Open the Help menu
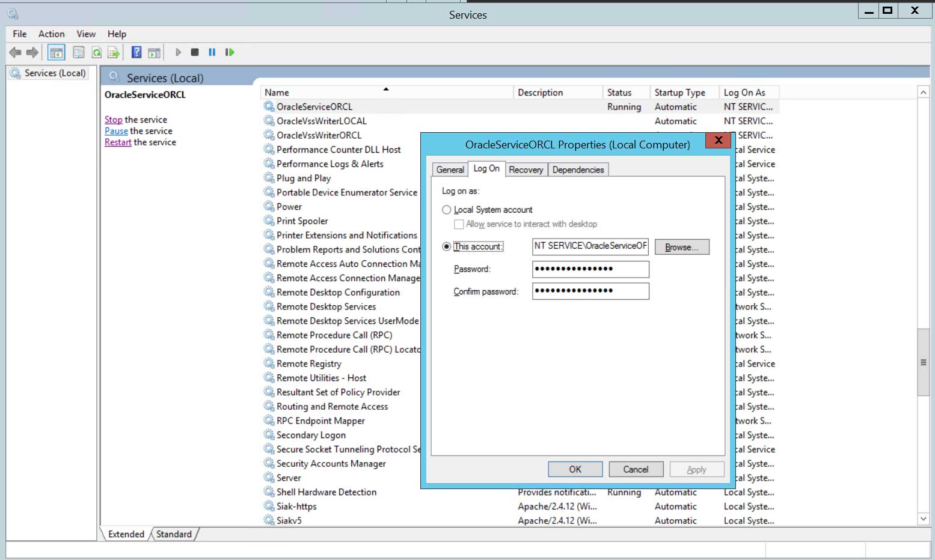Viewport: 935px width, 560px height. (x=117, y=34)
